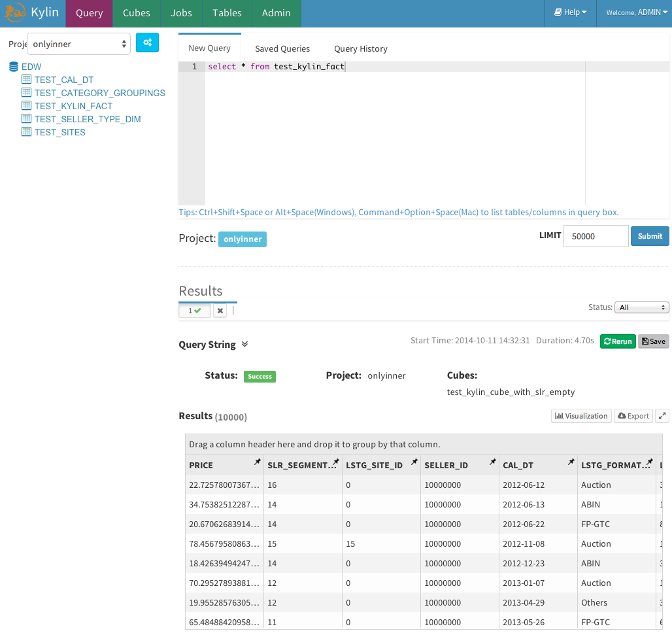Sort by the CAL_DT column header

[x=518, y=465]
